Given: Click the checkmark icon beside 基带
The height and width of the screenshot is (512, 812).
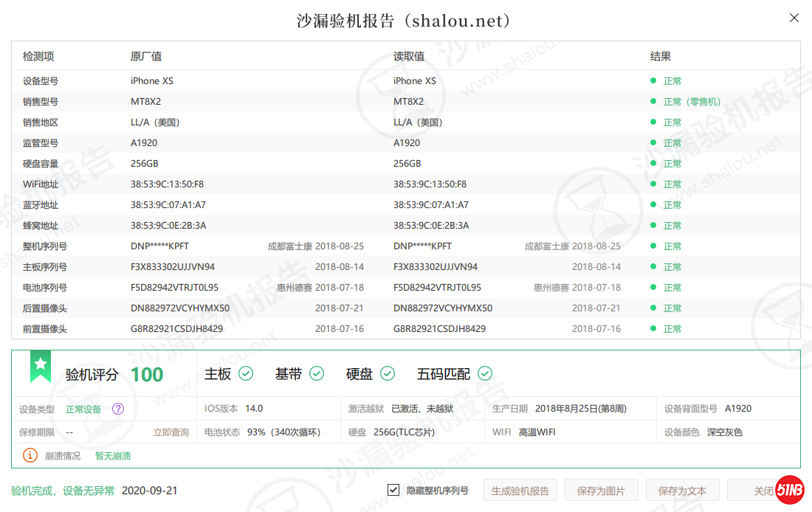Looking at the screenshot, I should 317,374.
